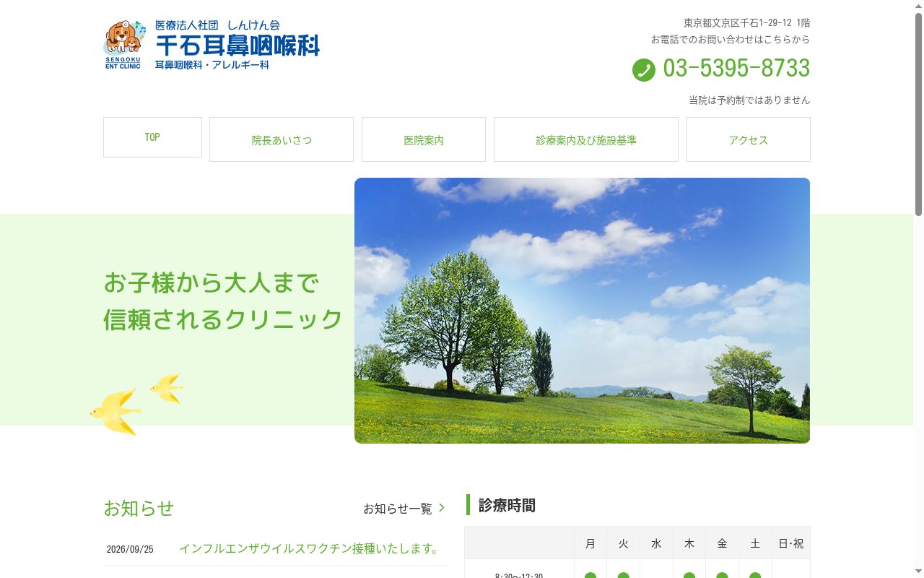Open the TOP menu item

152,137
